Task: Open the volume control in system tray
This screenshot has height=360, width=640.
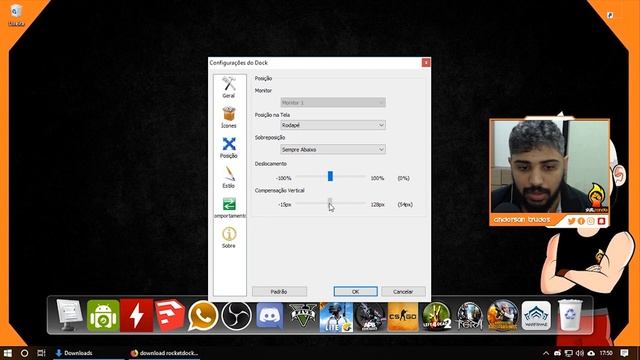Action: [x=580, y=353]
